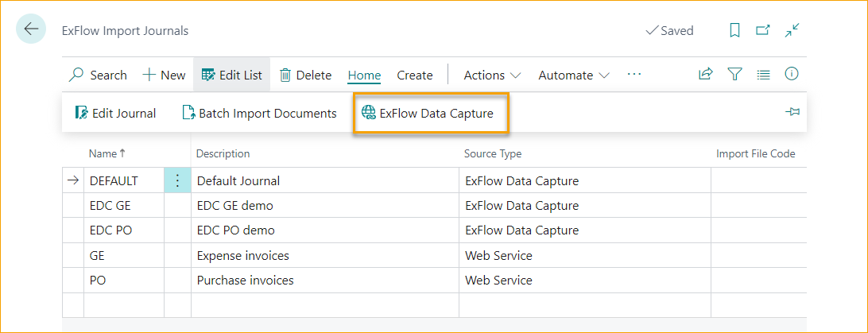Viewport: 868px width, 333px height.
Task: Select the EDC PO journal name
Action: (x=124, y=230)
